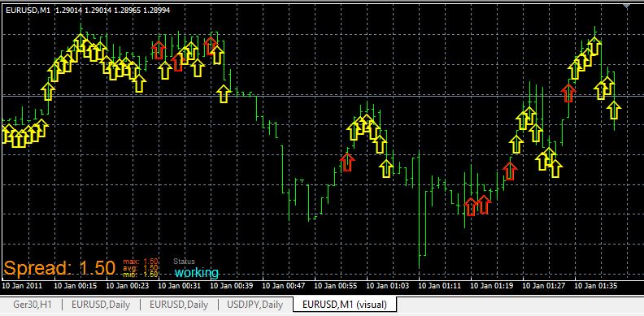Viewport: 644px width, 316px height.
Task: Click the 'max: 1.50' spread value
Action: point(141,262)
